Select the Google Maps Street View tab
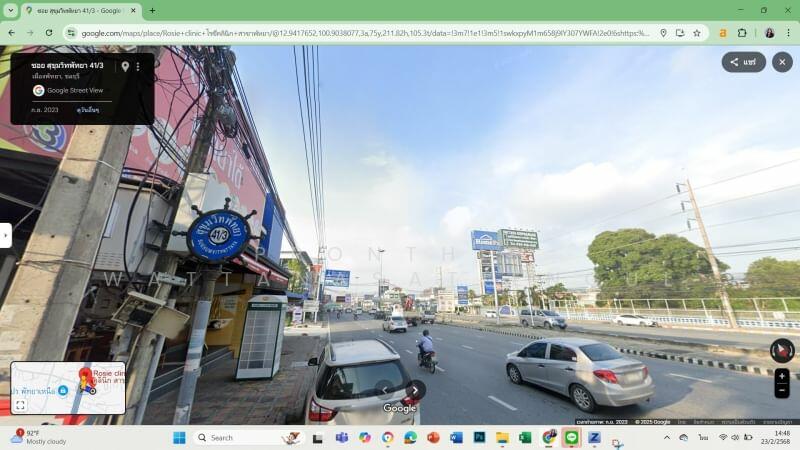The width and height of the screenshot is (800, 450). [82, 11]
